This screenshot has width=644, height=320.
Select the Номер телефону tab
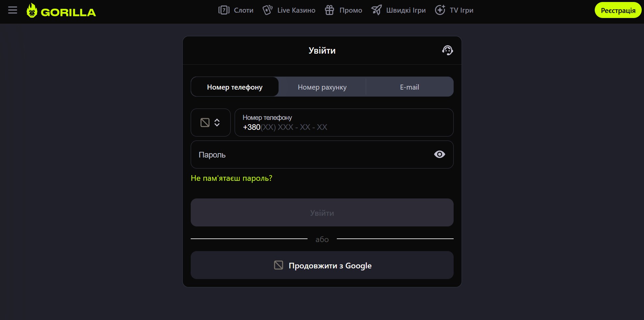[235, 87]
